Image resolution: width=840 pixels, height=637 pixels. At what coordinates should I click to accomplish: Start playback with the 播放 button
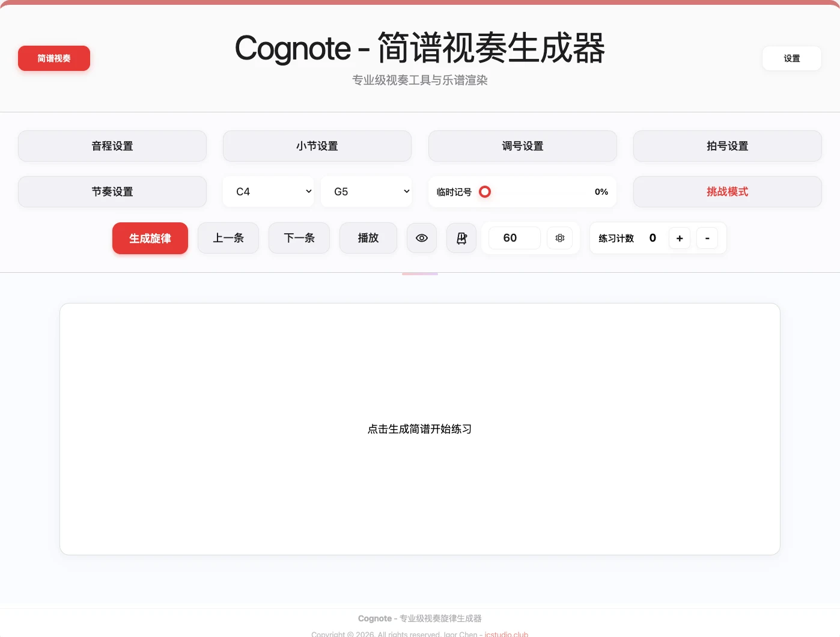[368, 238]
